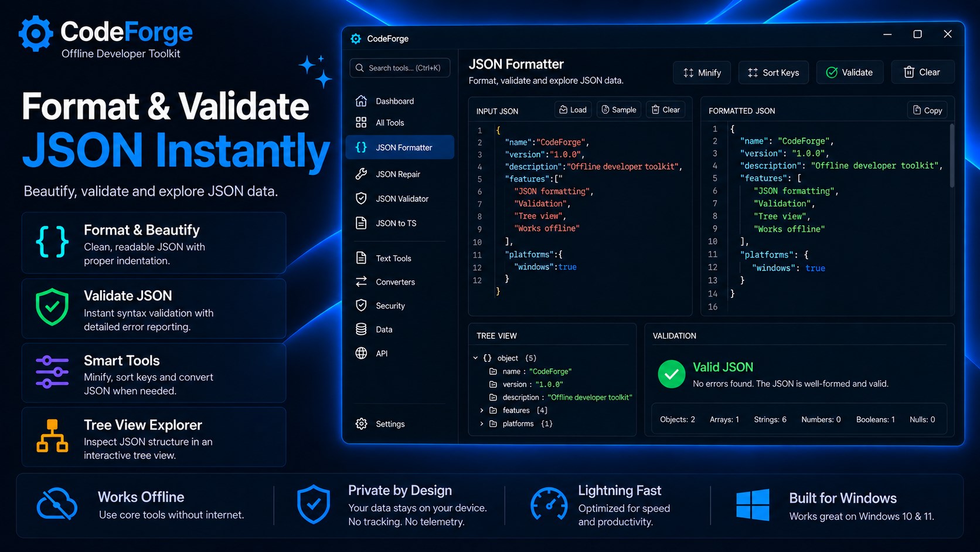980x552 pixels.
Task: Click the Format & Beautify braces icon
Action: (x=52, y=241)
